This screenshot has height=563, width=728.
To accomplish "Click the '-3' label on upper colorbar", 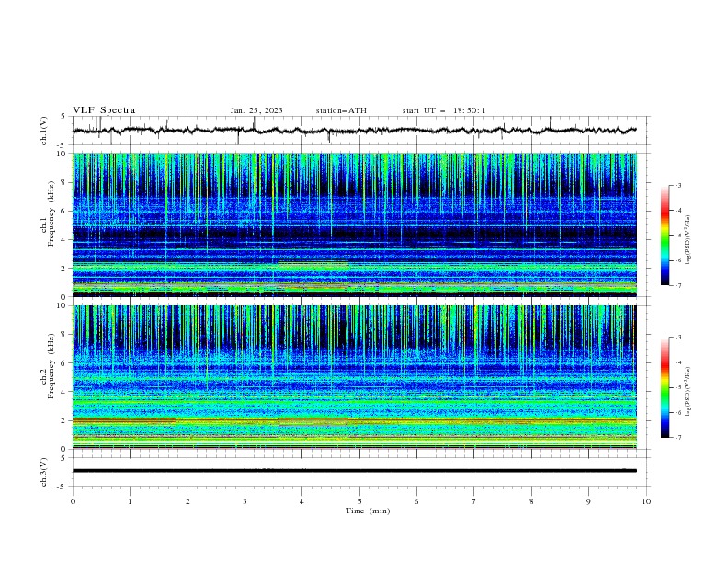I will pos(677,185).
